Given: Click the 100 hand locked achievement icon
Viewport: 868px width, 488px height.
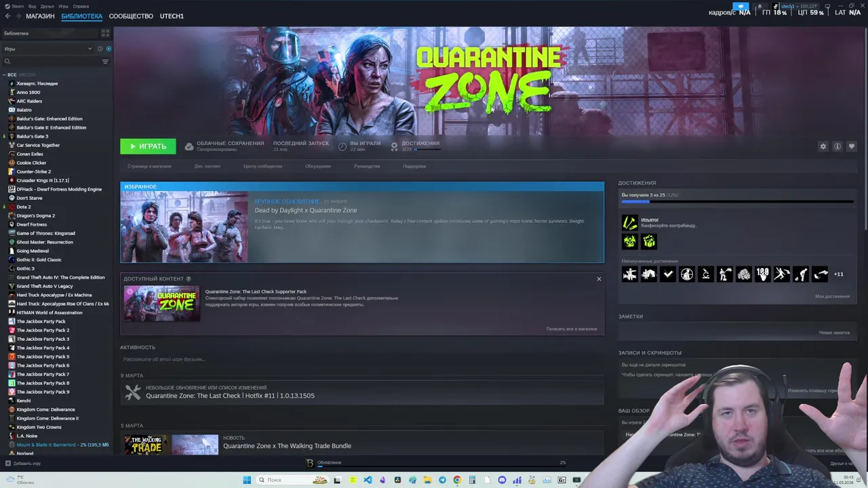Looking at the screenshot, I should click(763, 274).
